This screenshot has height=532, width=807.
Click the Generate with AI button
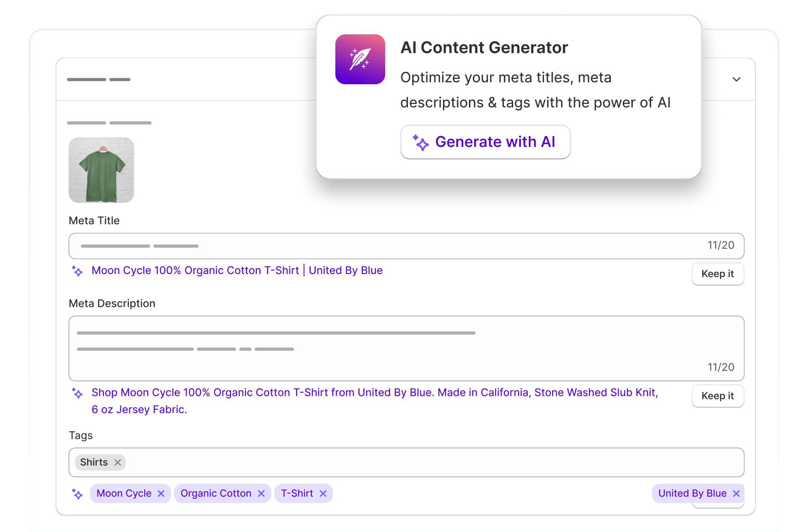pyautogui.click(x=485, y=142)
